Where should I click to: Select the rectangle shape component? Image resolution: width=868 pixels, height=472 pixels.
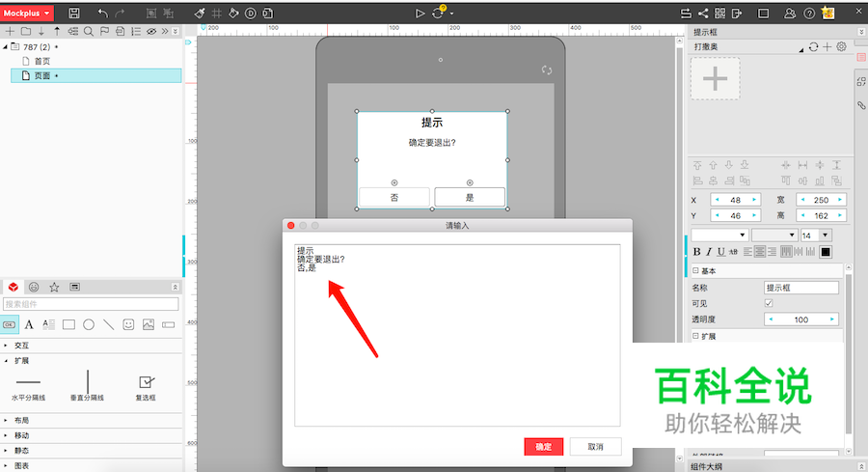point(68,324)
